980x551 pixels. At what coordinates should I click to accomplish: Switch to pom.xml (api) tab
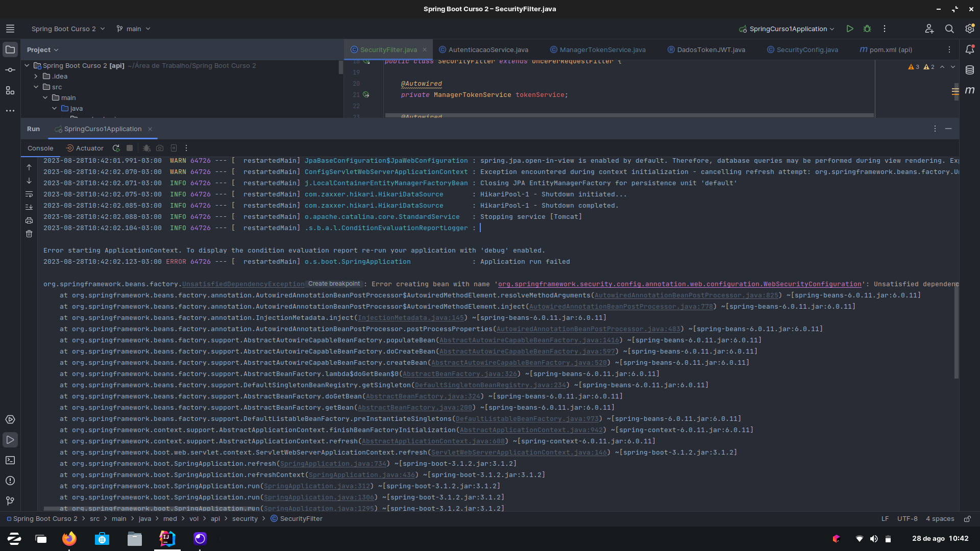(x=886, y=50)
